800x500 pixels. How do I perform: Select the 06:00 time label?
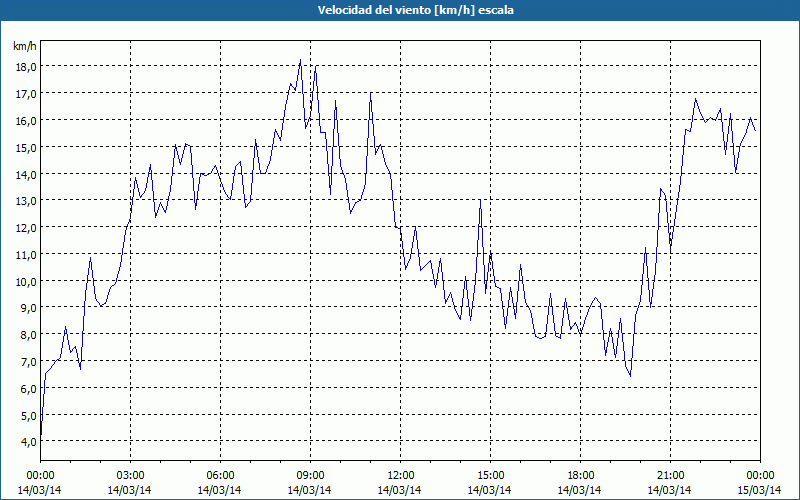[x=220, y=476]
